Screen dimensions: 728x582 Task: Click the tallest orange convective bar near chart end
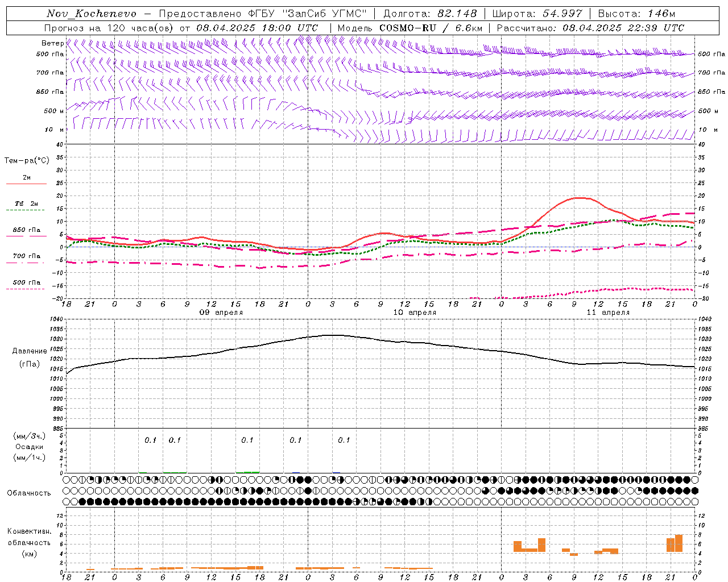(679, 543)
